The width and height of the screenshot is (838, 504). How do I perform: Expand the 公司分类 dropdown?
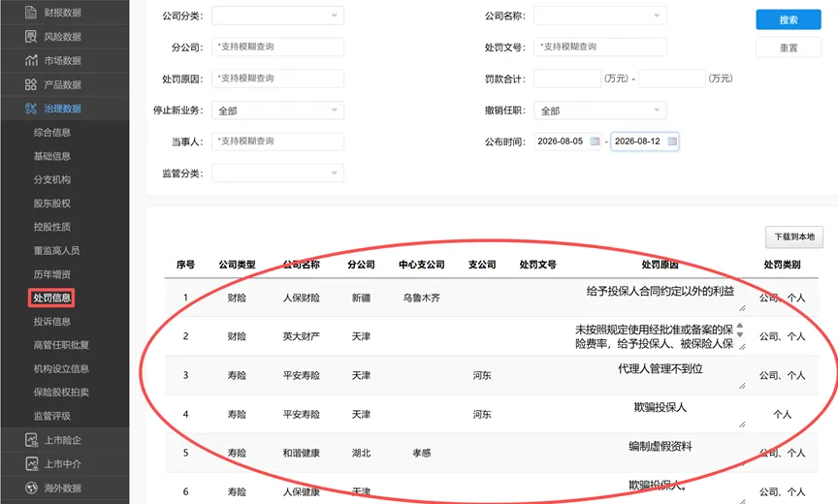[277, 16]
